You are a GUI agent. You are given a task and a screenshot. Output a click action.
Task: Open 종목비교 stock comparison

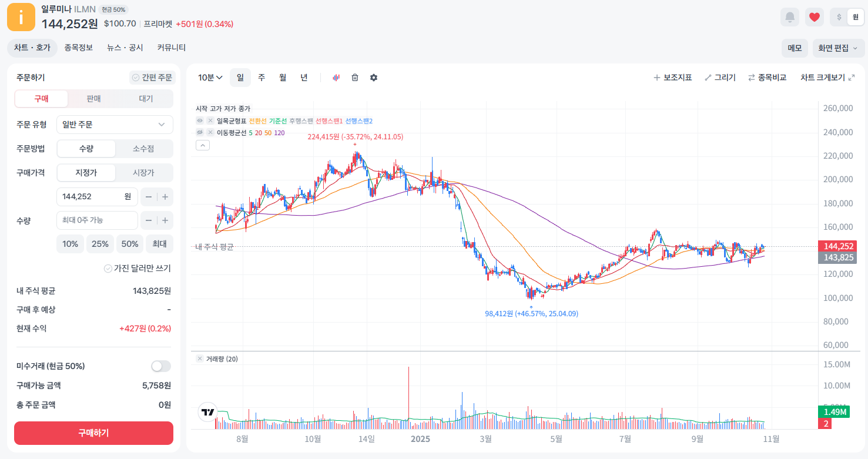click(x=767, y=78)
